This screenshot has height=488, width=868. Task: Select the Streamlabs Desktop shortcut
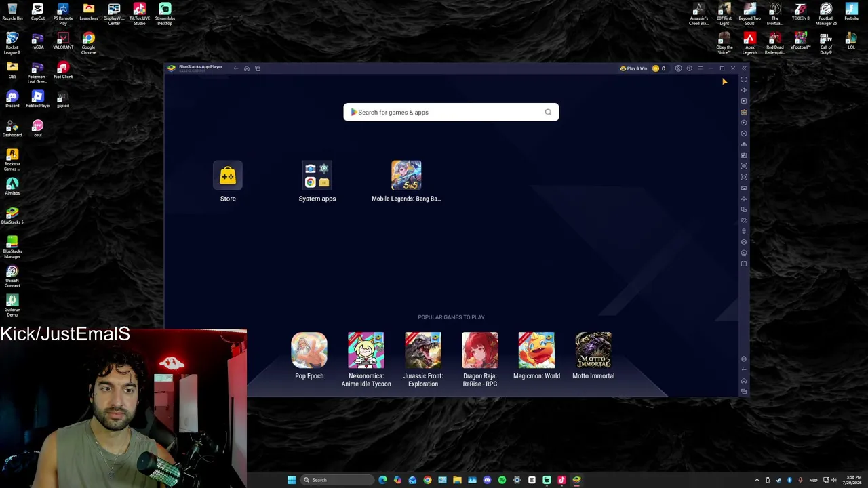point(165,14)
